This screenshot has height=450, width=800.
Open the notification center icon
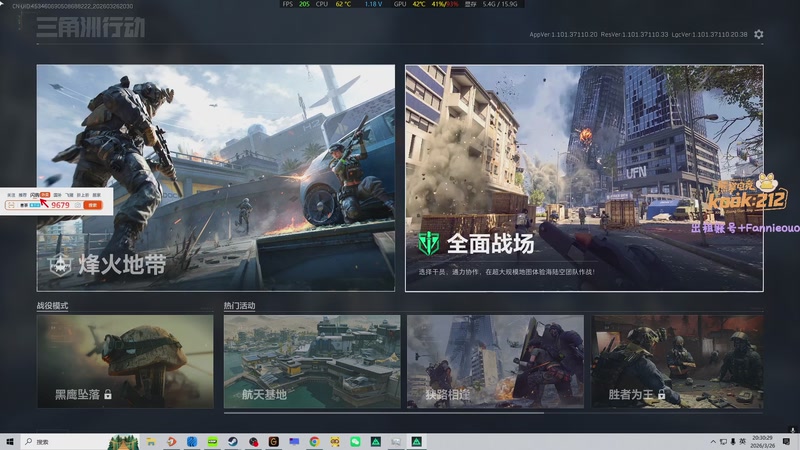pos(786,442)
